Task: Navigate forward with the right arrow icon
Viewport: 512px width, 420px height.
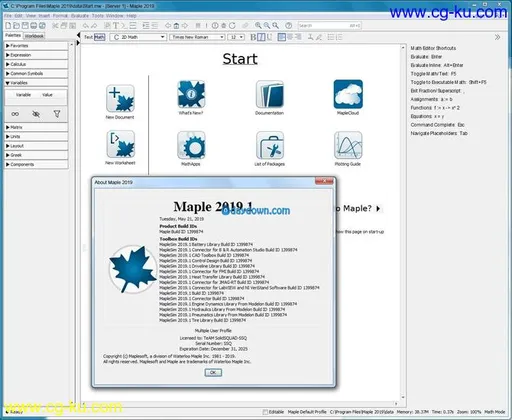Action: 185,26
